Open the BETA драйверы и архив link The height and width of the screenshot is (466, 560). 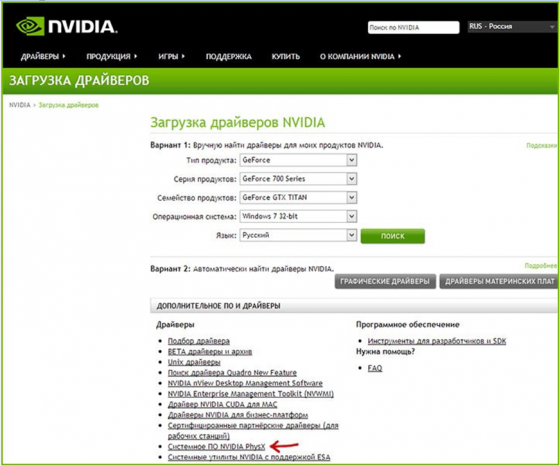(x=210, y=352)
